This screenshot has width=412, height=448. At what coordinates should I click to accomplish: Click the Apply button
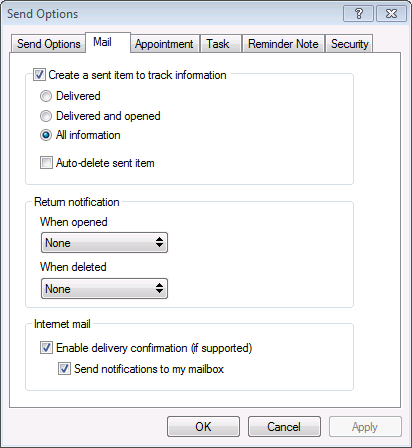click(x=365, y=427)
